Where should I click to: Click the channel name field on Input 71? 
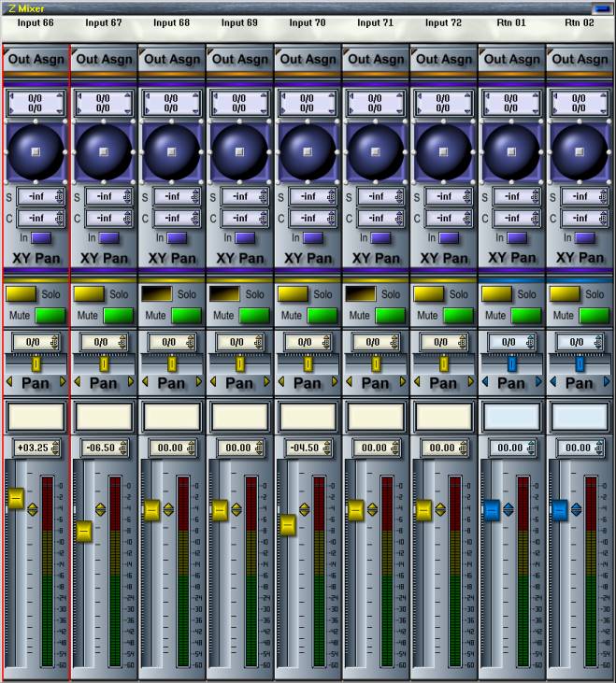pyautogui.click(x=376, y=416)
